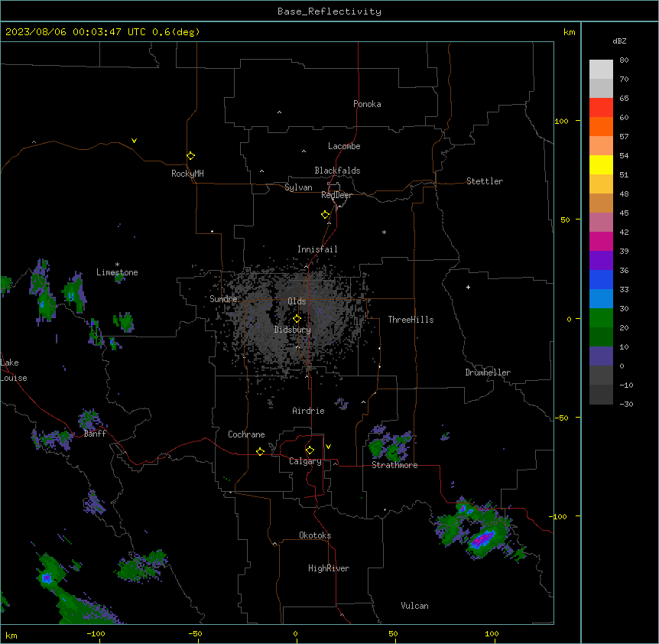Image resolution: width=659 pixels, height=644 pixels.
Task: Click the white plus marker north of Drumheller
Action: point(468,287)
